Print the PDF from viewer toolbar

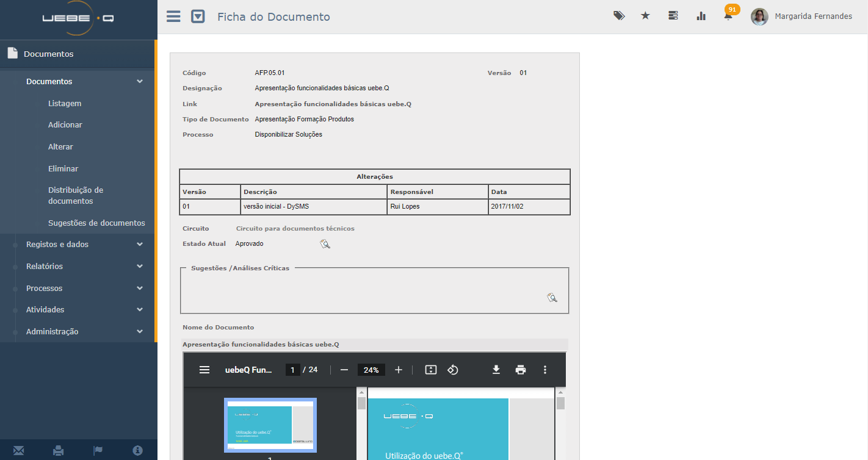521,370
